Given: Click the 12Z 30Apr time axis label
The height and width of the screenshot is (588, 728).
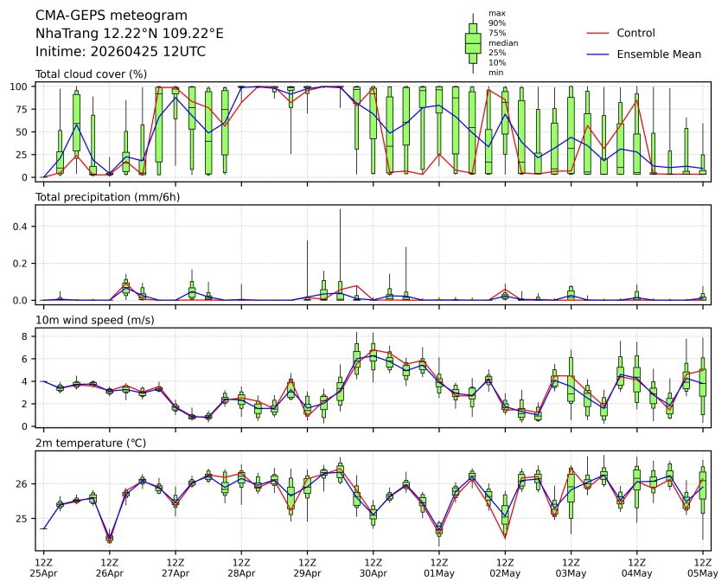Looking at the screenshot, I should tap(373, 567).
